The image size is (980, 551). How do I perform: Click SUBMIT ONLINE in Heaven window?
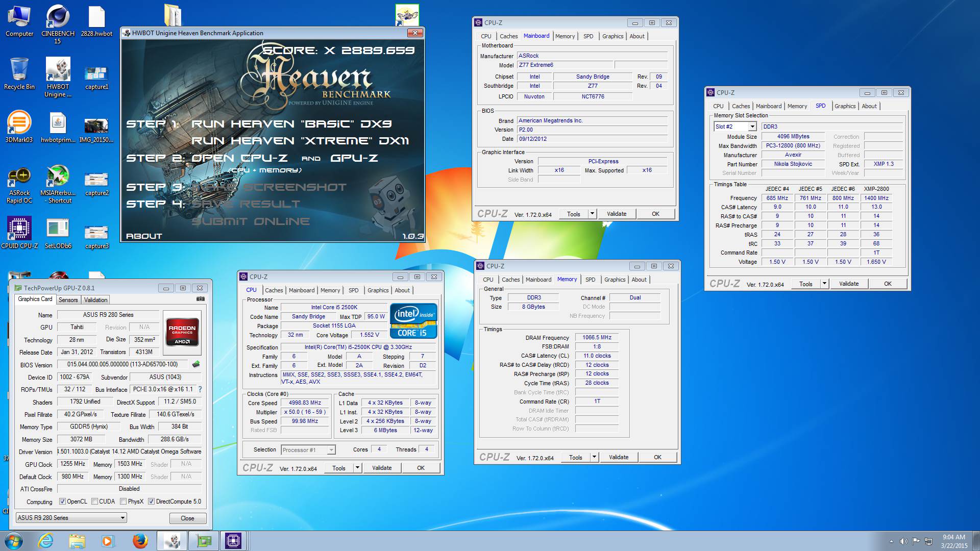point(251,221)
